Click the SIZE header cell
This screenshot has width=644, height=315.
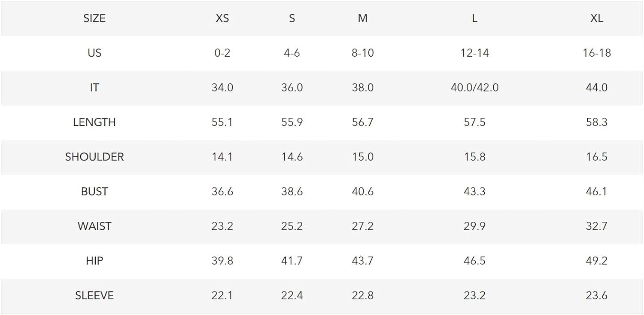94,18
